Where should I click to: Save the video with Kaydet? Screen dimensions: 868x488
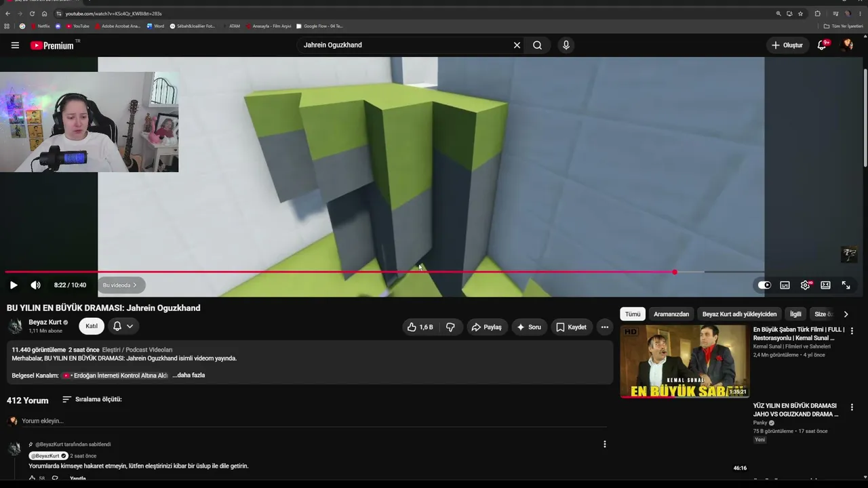pos(571,327)
